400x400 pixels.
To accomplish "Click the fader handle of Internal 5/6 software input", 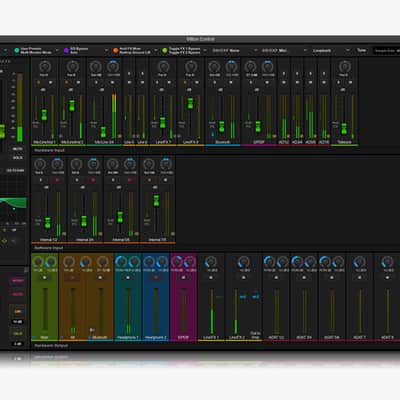I will coord(120,217).
